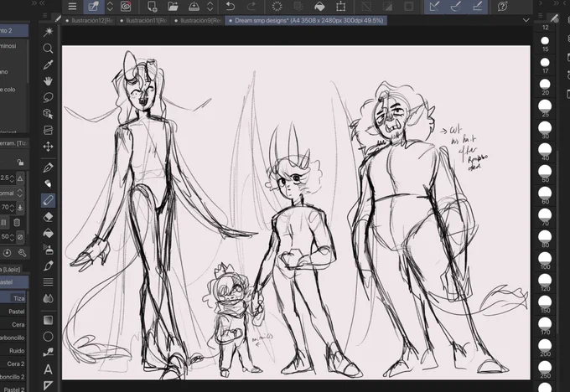
Task: Click the quick access edit icon
Action: click(93, 6)
